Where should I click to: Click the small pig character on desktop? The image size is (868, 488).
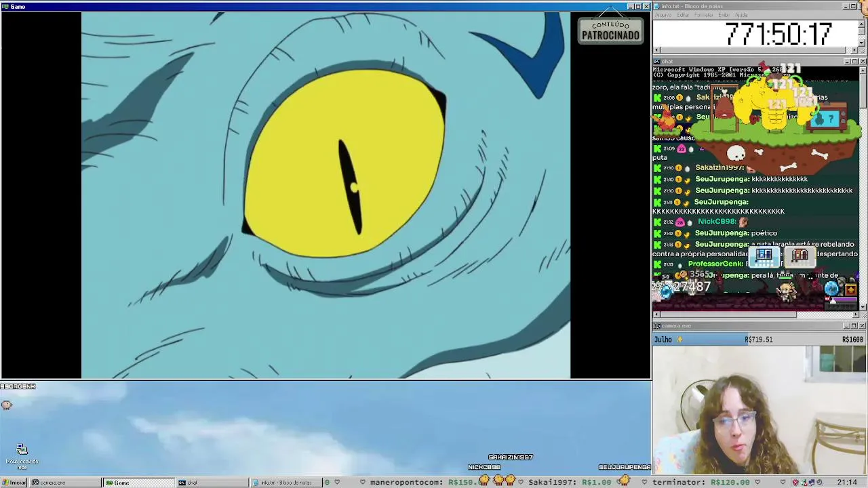[7, 405]
